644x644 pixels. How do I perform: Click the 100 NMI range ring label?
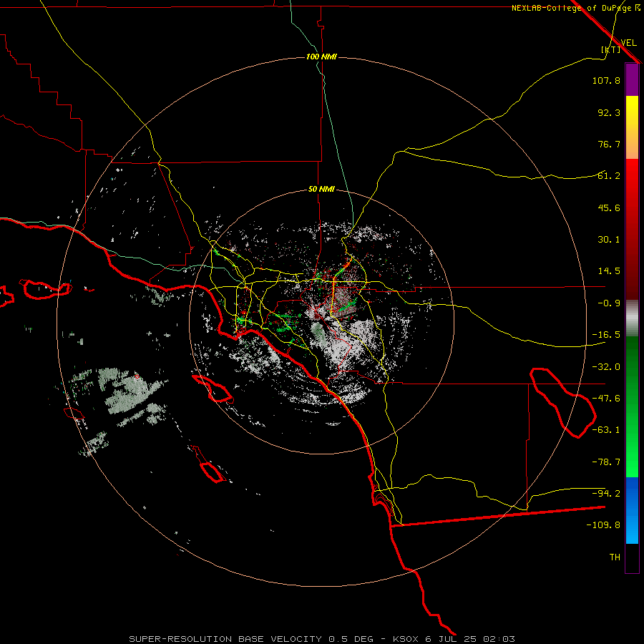click(321, 57)
